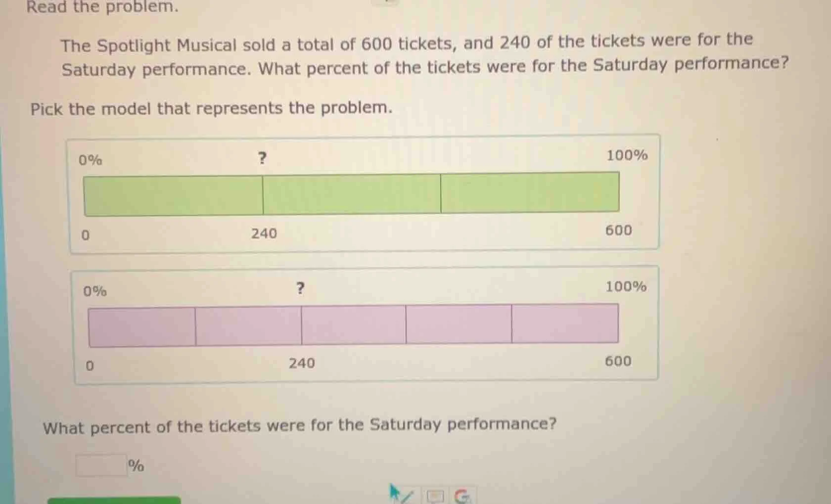
Task: Click the 240 label under the green bar
Action: tap(264, 233)
